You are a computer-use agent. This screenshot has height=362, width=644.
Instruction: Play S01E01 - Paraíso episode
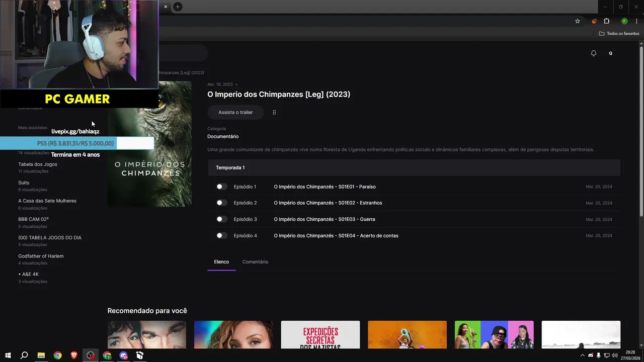(x=325, y=187)
